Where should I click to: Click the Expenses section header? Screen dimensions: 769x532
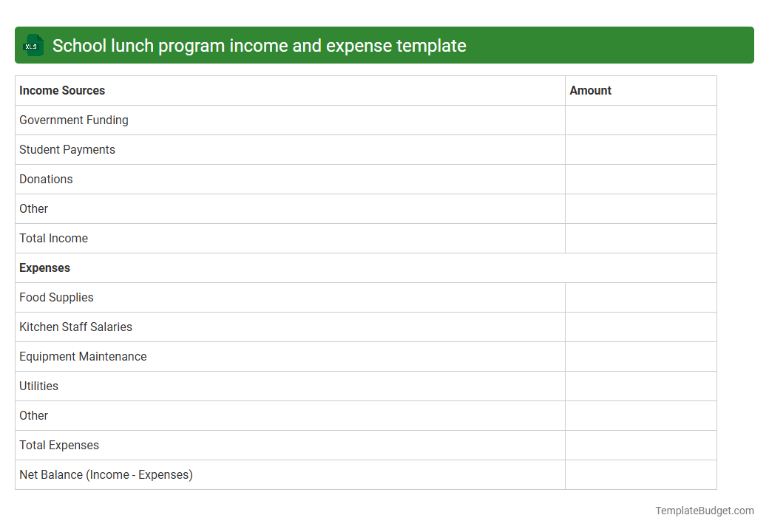[x=44, y=267]
